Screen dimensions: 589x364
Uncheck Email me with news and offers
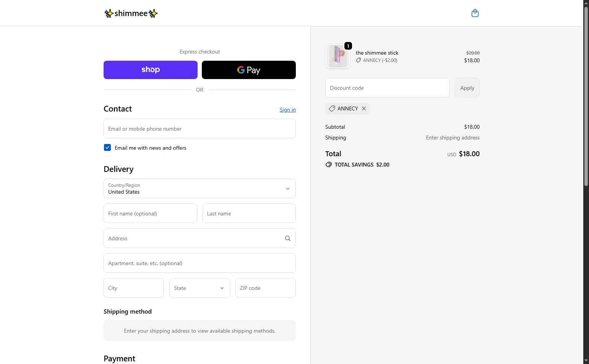click(107, 148)
